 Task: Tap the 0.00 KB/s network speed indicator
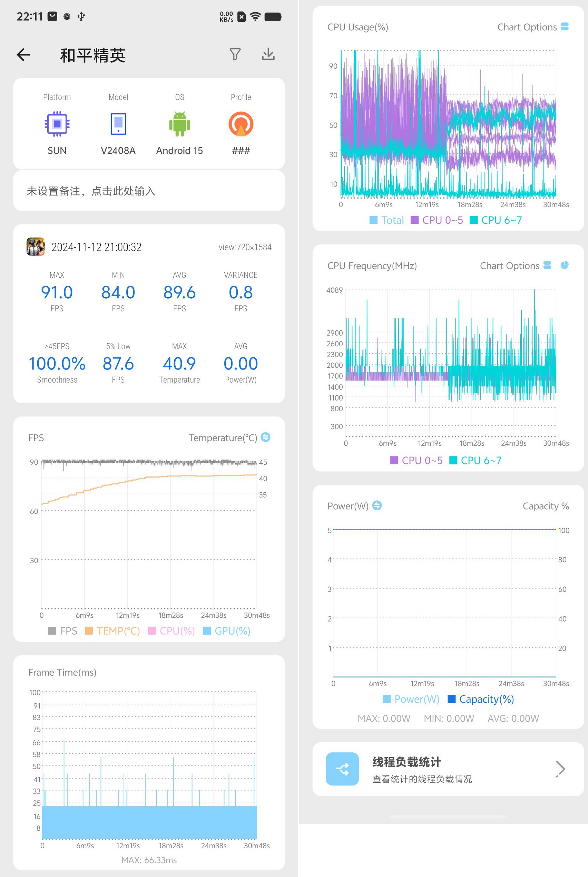coord(226,17)
